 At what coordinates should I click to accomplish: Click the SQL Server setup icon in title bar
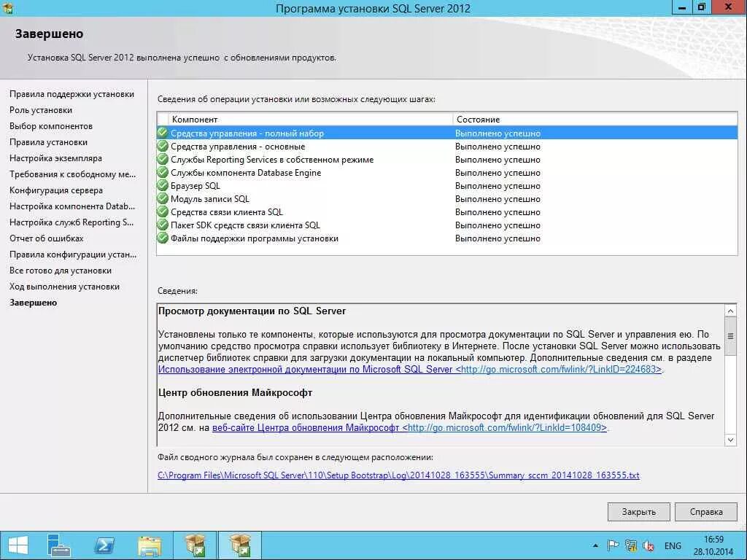pos(7,7)
